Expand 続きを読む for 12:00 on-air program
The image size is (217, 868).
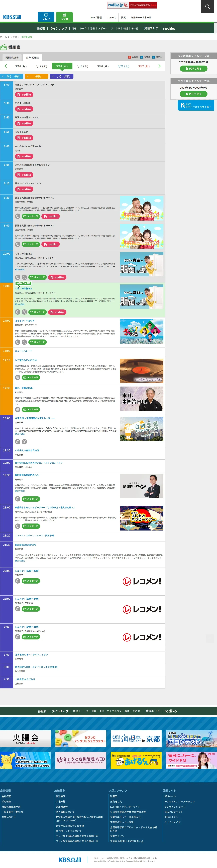coord(20,304)
